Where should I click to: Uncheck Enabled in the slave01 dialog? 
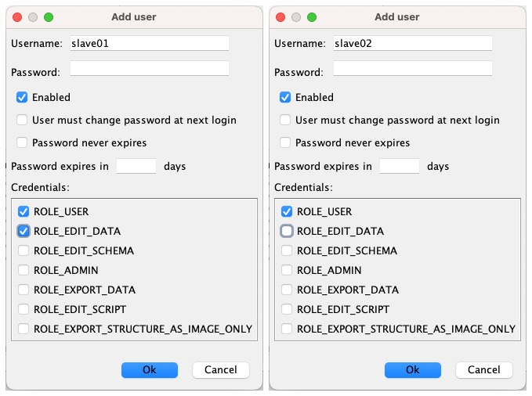coord(24,98)
